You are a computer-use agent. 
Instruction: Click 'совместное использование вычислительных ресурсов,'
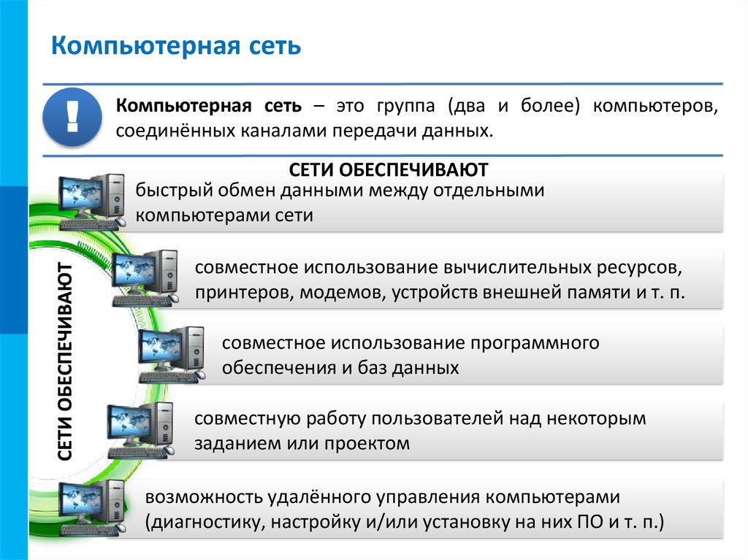click(x=438, y=267)
